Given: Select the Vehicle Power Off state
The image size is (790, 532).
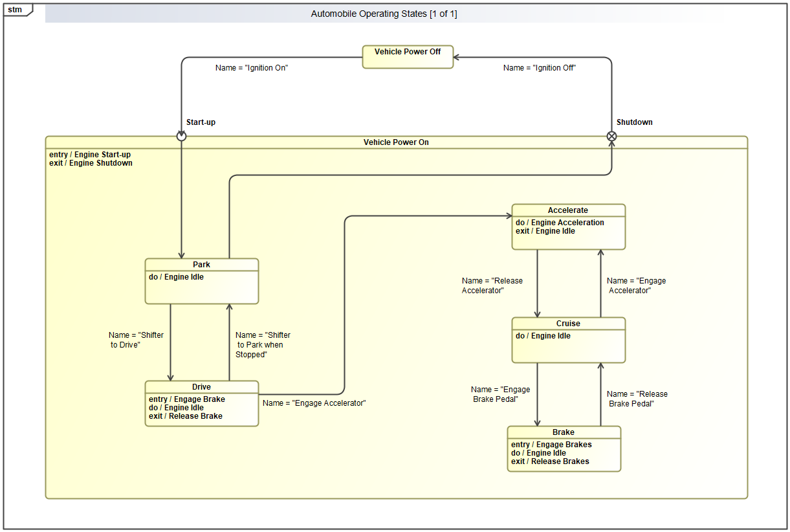Looking at the screenshot, I should (x=408, y=57).
